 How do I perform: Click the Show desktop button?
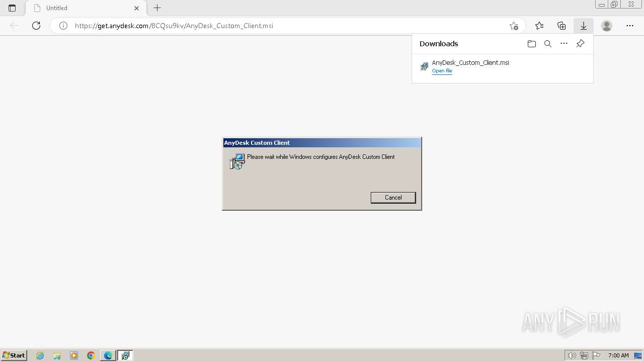(x=638, y=355)
